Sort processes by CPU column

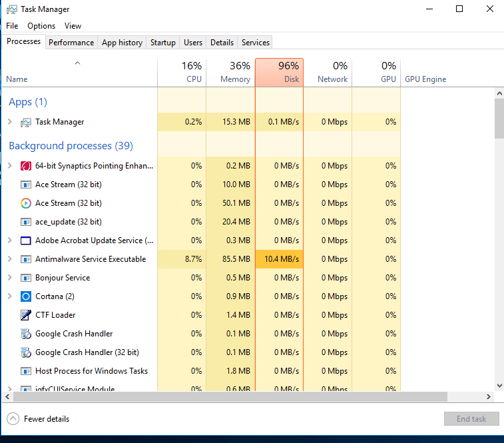click(x=182, y=73)
